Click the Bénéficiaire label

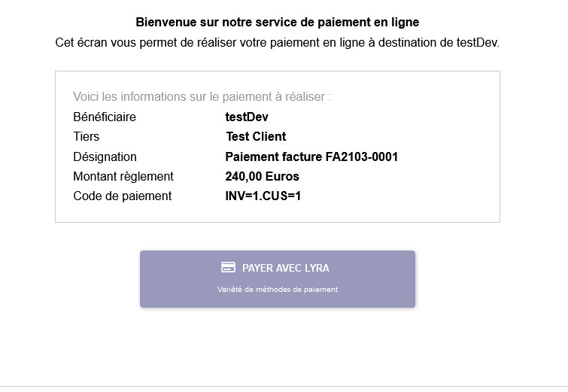[x=105, y=117]
